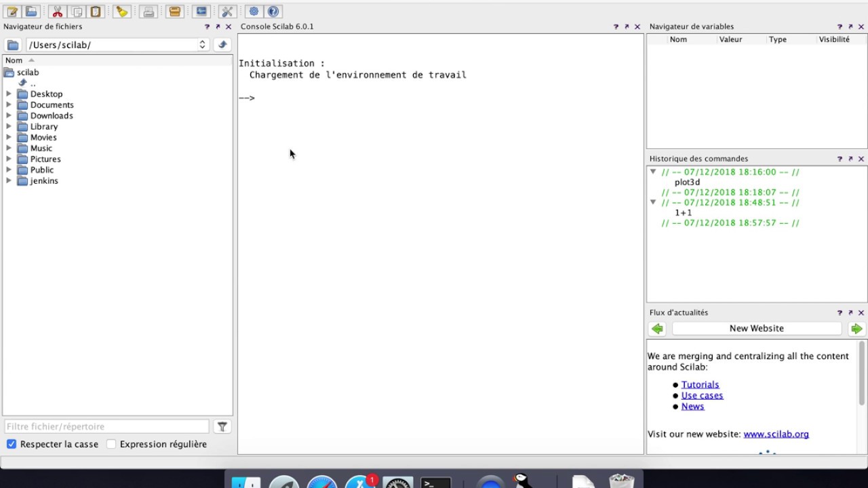Click the file filter funnel icon

(x=222, y=426)
